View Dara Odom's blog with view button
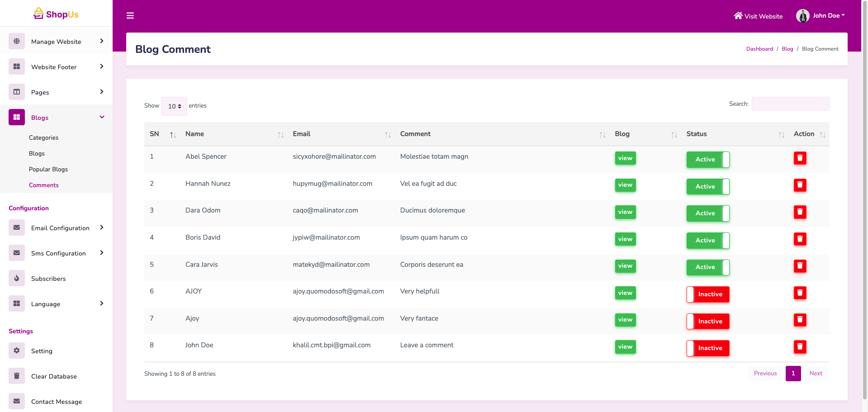The width and height of the screenshot is (868, 412). click(625, 212)
